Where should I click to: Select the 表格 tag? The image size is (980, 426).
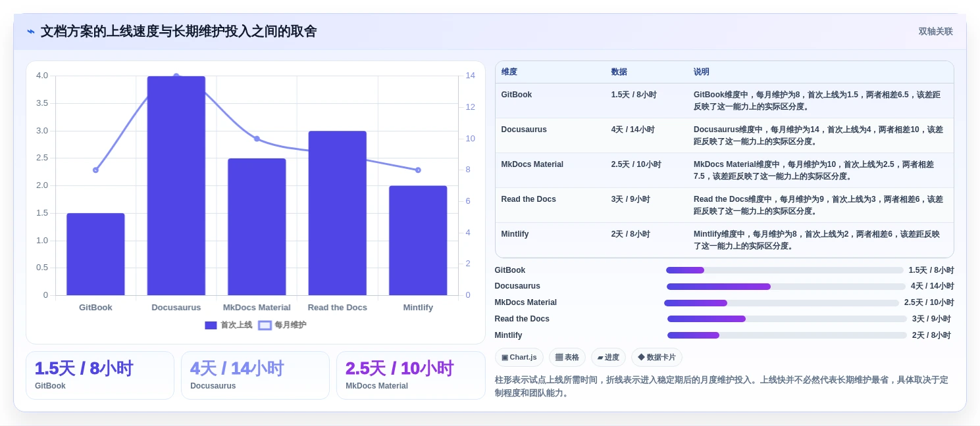[x=567, y=357]
